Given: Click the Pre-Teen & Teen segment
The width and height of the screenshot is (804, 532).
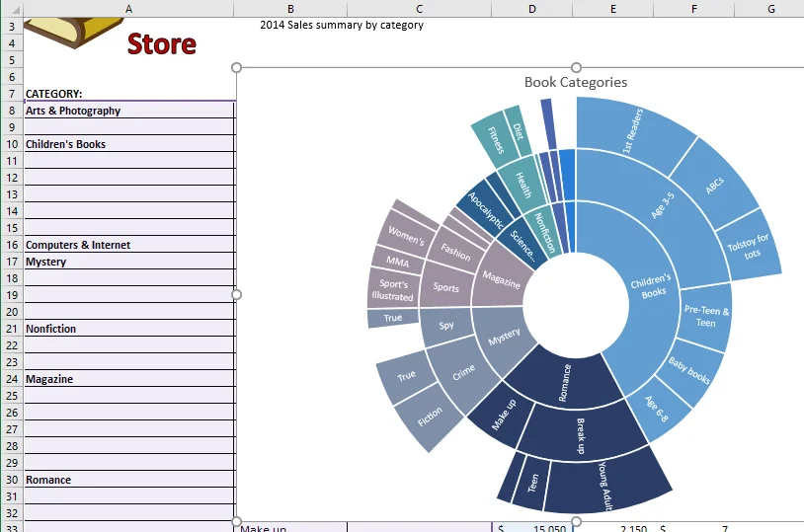Looking at the screenshot, I should pyautogui.click(x=705, y=316).
